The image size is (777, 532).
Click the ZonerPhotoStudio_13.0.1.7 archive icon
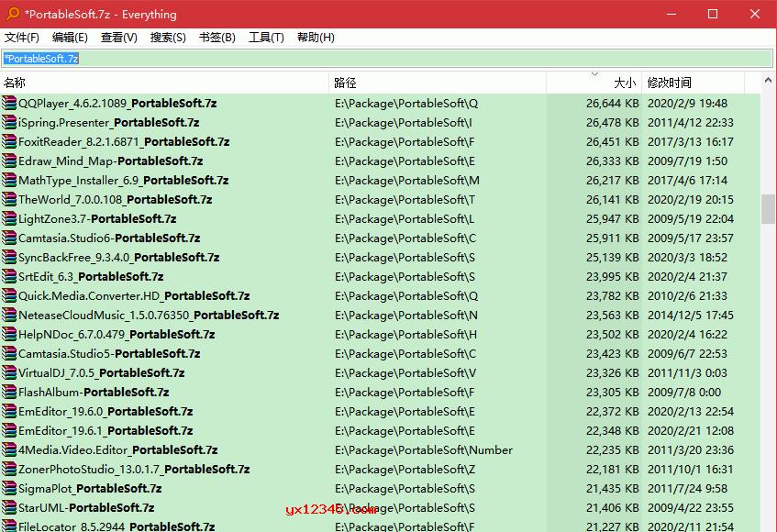pos(9,469)
